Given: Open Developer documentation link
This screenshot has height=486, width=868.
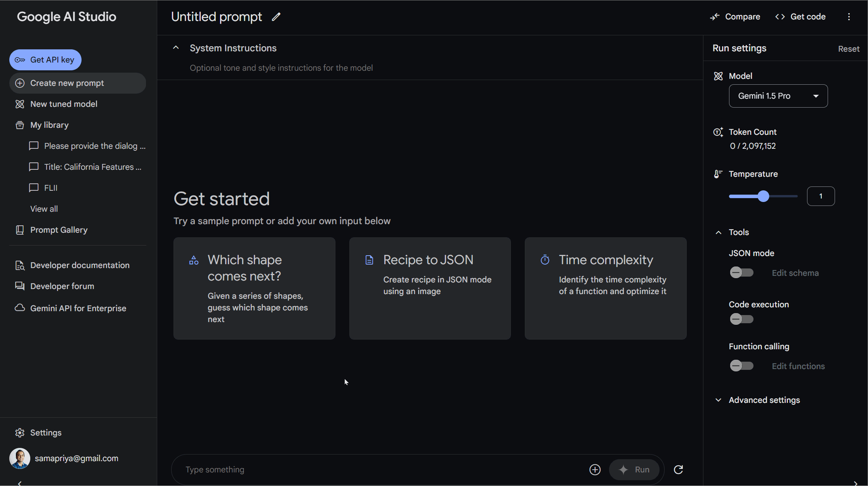Looking at the screenshot, I should pyautogui.click(x=78, y=265).
